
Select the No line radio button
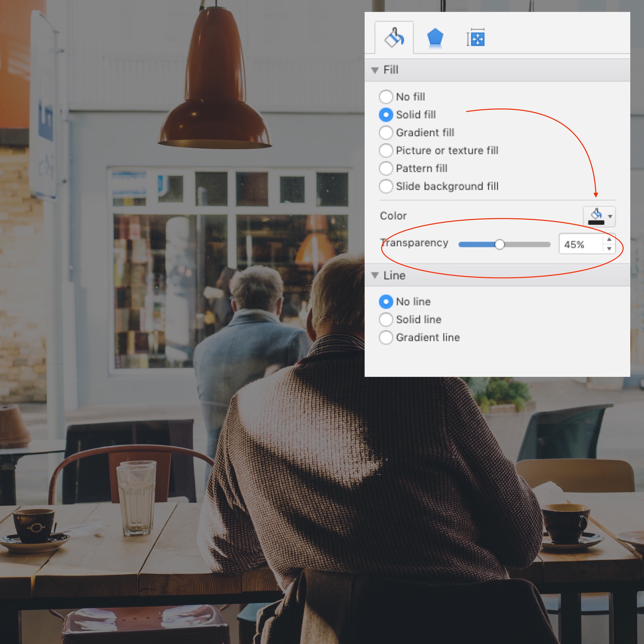(x=386, y=302)
